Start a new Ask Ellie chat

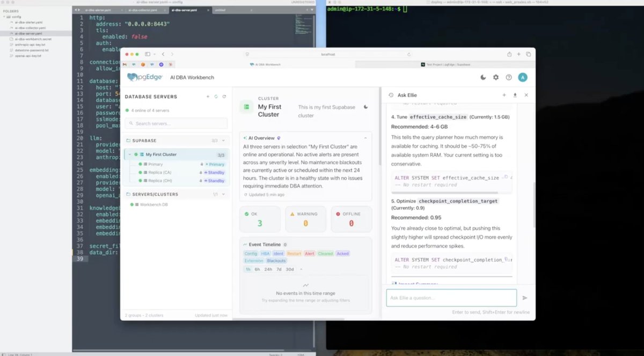pyautogui.click(x=504, y=95)
